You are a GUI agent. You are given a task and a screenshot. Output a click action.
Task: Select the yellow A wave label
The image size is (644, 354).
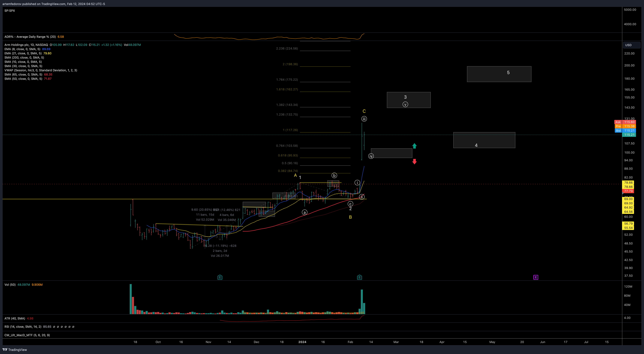[295, 176]
